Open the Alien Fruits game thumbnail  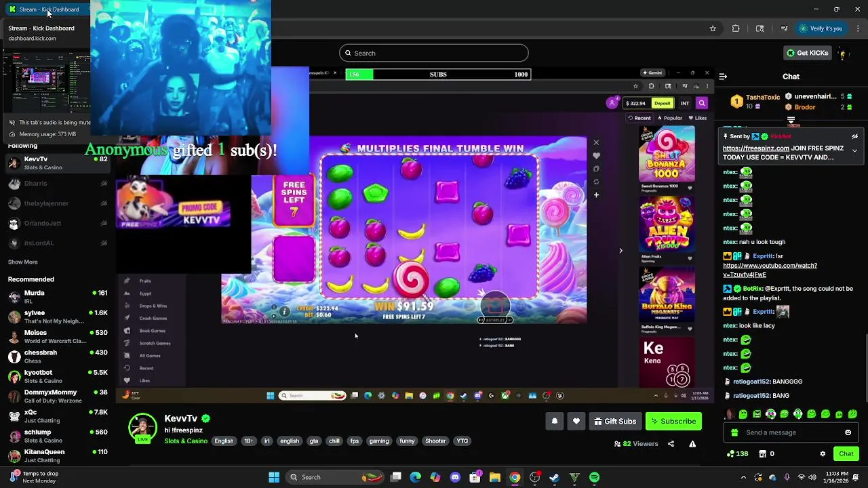coord(667,224)
